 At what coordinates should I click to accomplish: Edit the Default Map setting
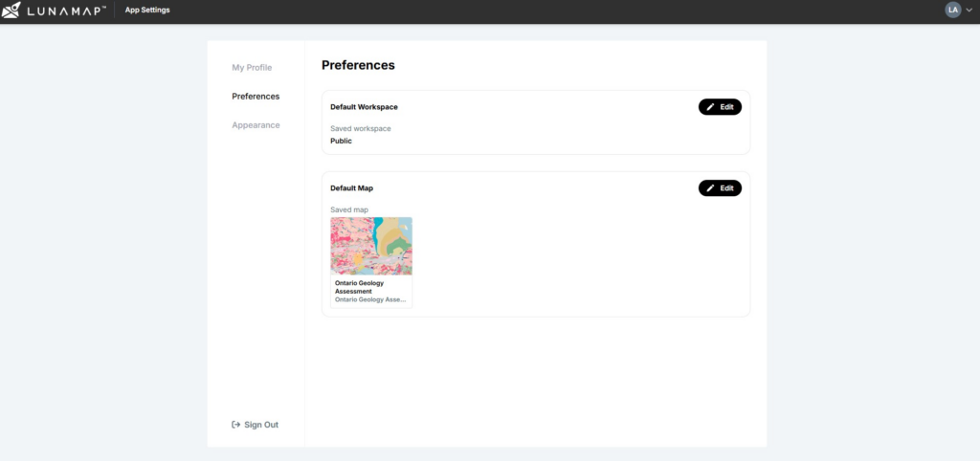coord(720,188)
